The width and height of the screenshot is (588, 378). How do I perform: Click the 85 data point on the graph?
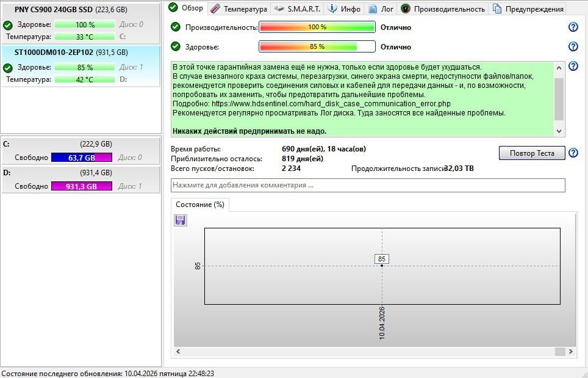pyautogui.click(x=382, y=266)
